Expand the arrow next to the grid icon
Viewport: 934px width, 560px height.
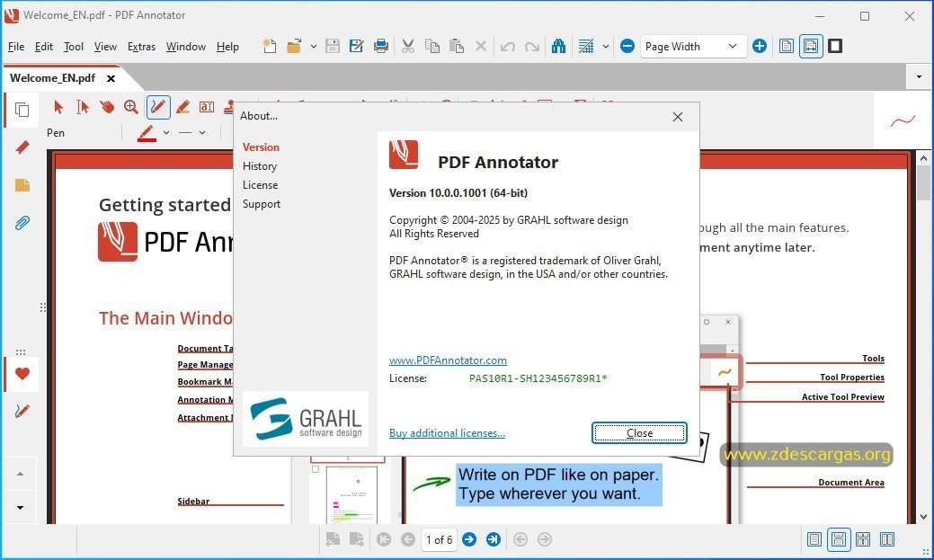coord(606,46)
